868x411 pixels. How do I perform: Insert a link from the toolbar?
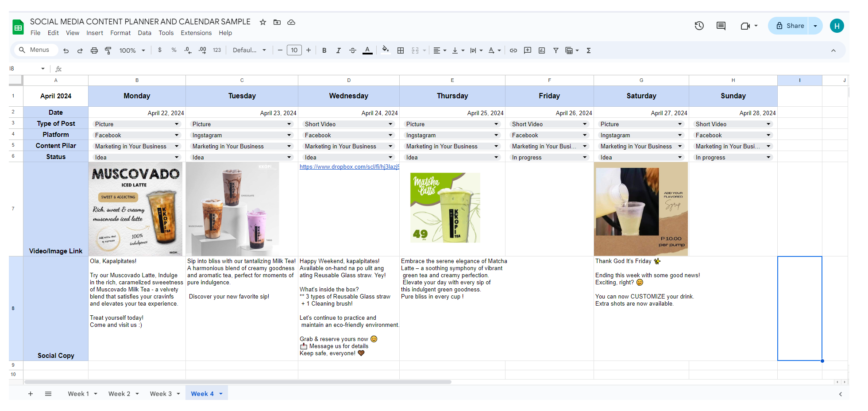513,50
